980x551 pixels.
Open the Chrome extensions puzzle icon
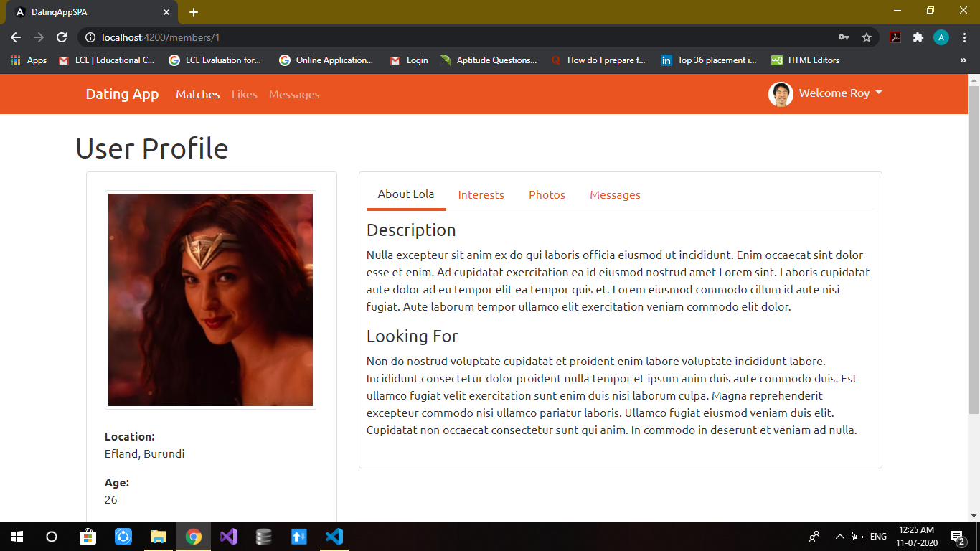pos(918,37)
